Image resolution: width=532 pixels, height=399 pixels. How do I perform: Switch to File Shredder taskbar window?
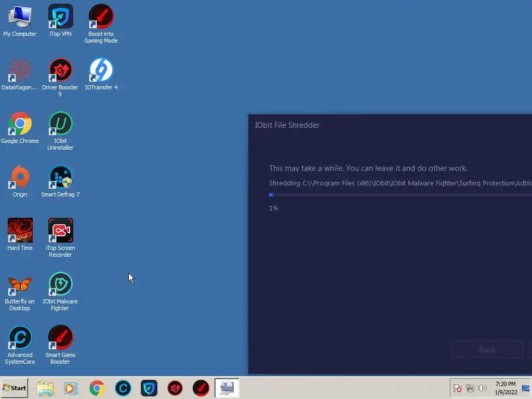[x=227, y=388]
